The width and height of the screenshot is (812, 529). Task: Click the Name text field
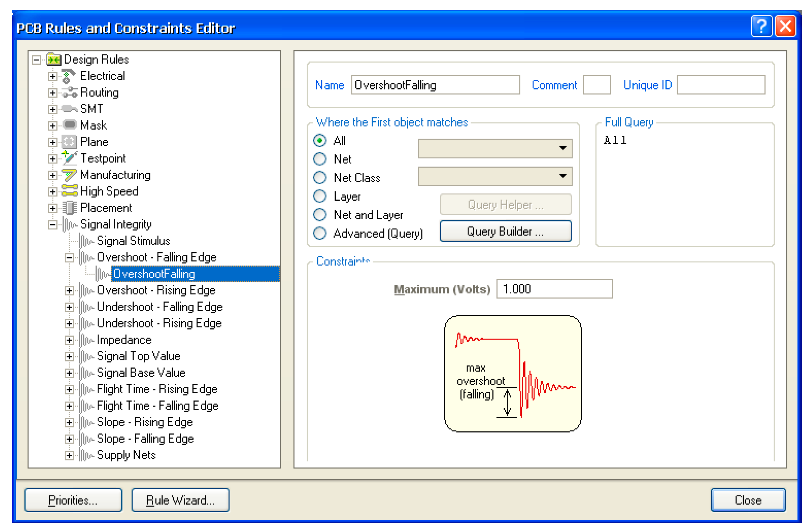(435, 85)
